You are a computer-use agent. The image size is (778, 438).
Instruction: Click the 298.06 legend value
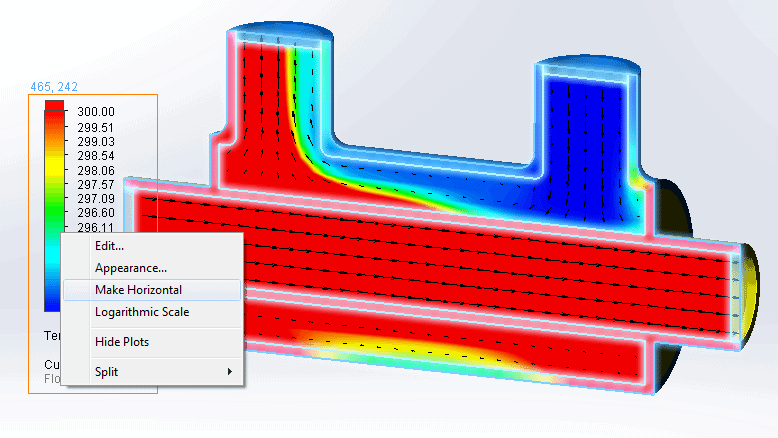(96, 171)
